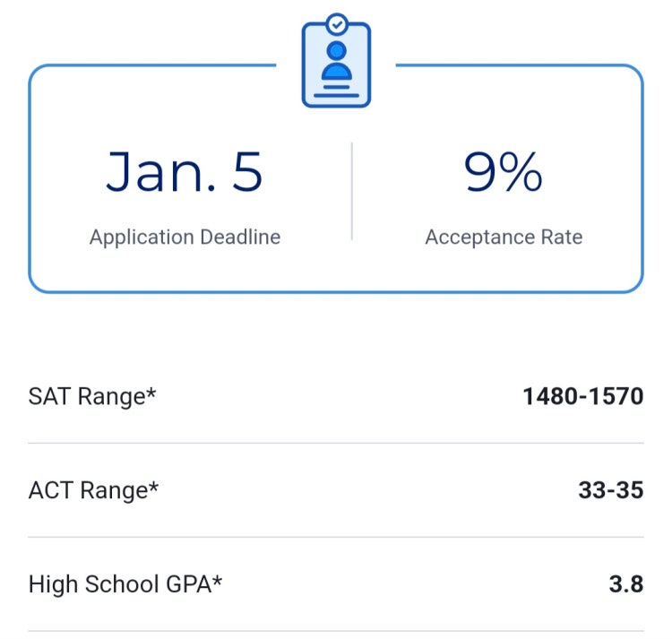Click the vertical divider between deadline and rate
672x639 pixels.
coord(352,191)
